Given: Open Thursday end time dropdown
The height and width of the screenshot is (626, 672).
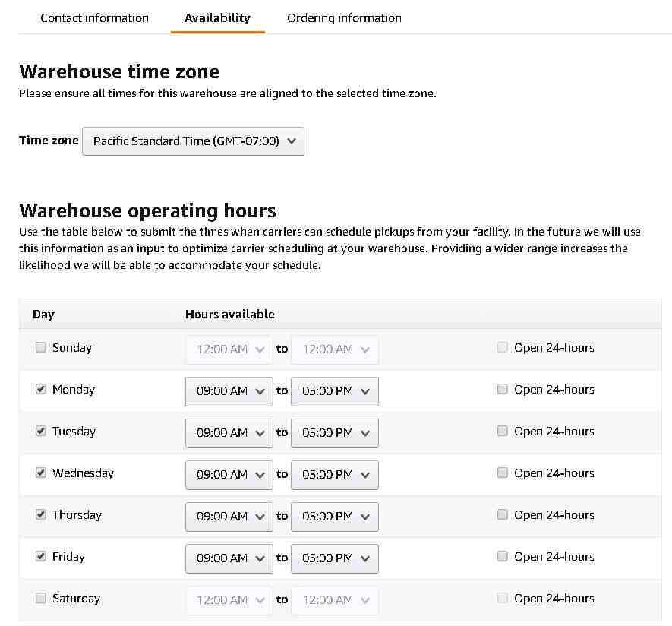Looking at the screenshot, I should (x=334, y=517).
